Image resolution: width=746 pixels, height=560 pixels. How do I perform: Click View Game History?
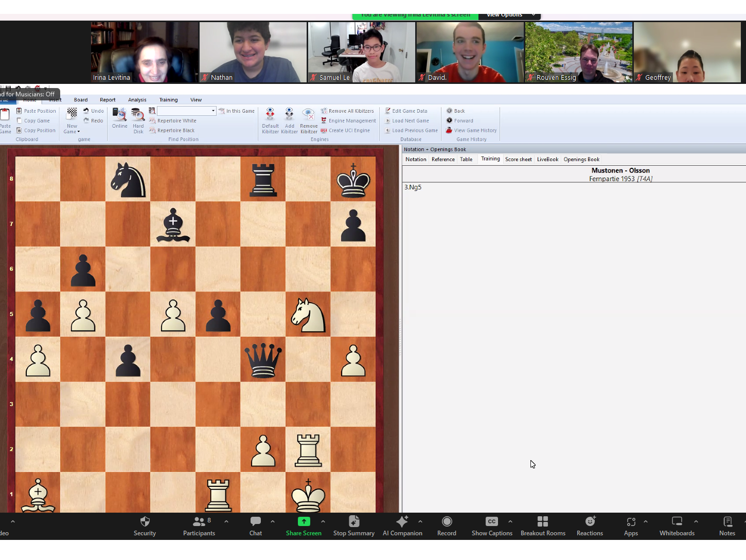click(475, 131)
